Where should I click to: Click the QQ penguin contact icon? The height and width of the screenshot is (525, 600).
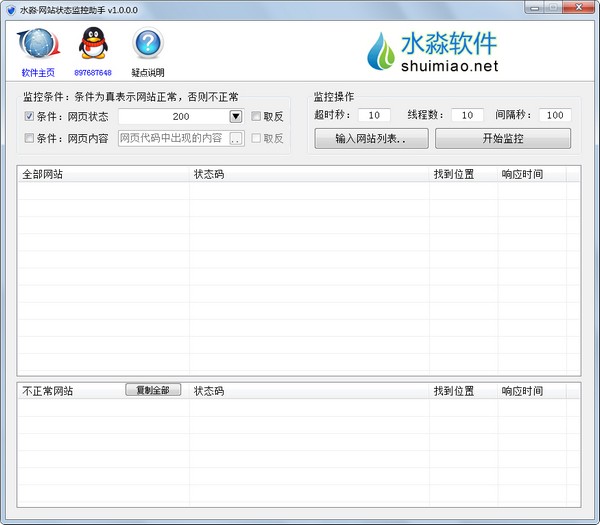tap(92, 45)
